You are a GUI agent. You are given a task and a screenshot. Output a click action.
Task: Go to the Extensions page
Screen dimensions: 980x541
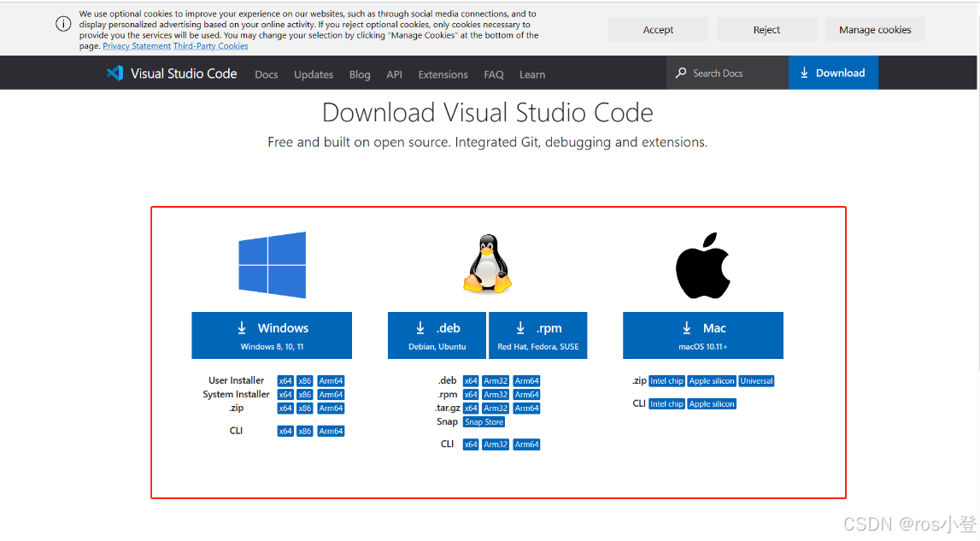443,74
